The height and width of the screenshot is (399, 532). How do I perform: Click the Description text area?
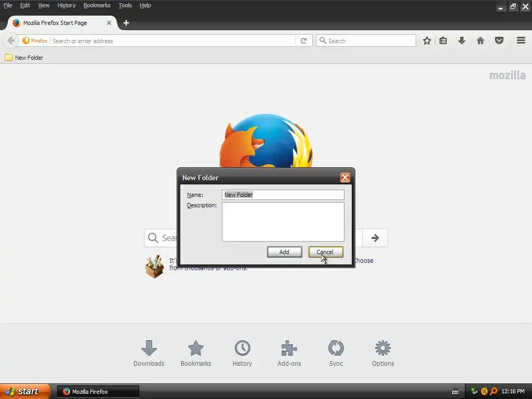coord(283,222)
